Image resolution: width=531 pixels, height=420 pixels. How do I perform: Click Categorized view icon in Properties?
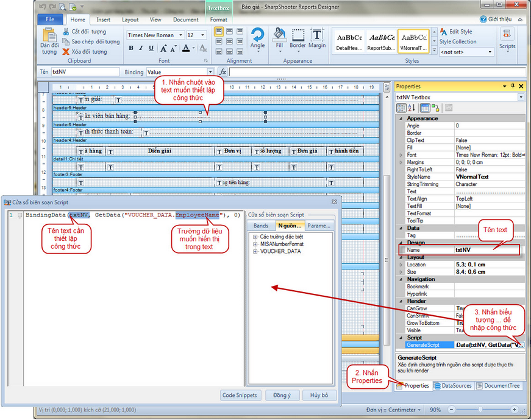coord(401,108)
